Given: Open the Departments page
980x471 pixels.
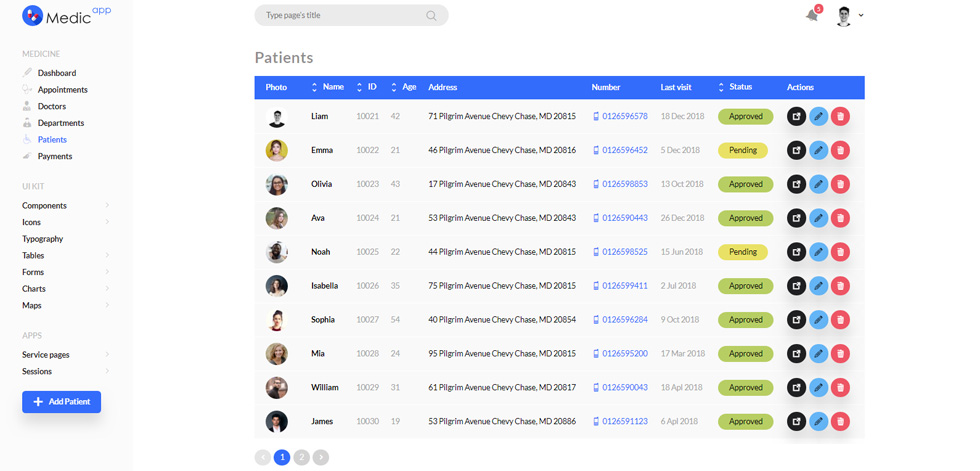Looking at the screenshot, I should point(61,123).
